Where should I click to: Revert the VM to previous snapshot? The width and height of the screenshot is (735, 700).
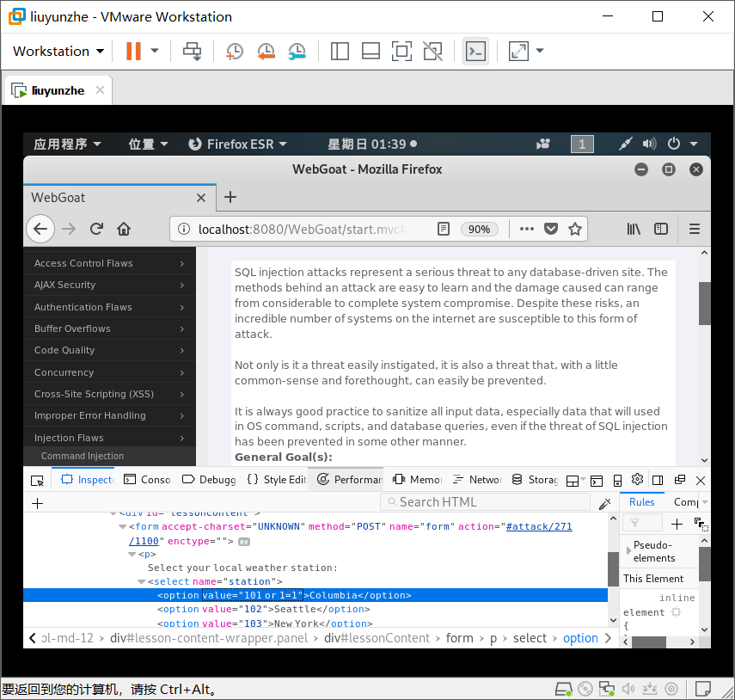(x=266, y=51)
